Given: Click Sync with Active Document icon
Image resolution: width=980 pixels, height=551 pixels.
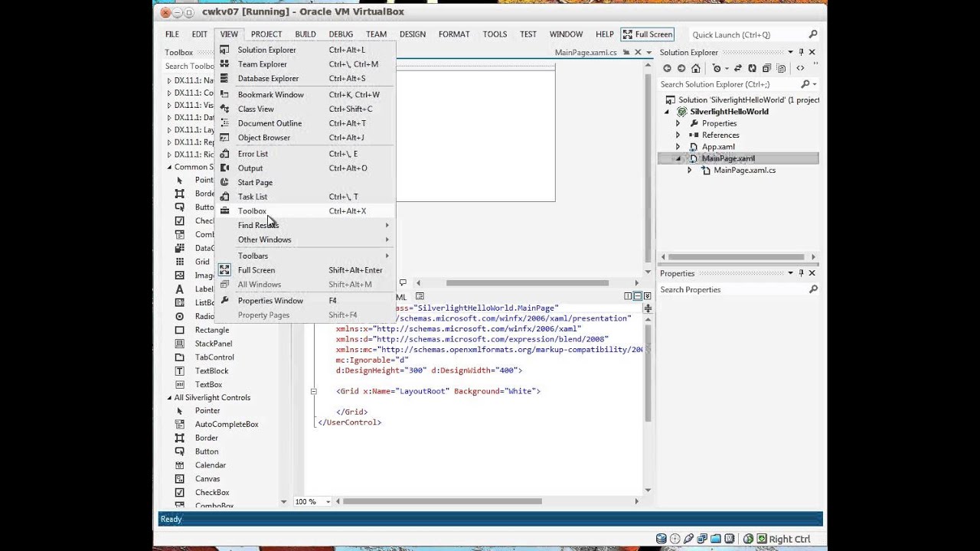Looking at the screenshot, I should (738, 68).
